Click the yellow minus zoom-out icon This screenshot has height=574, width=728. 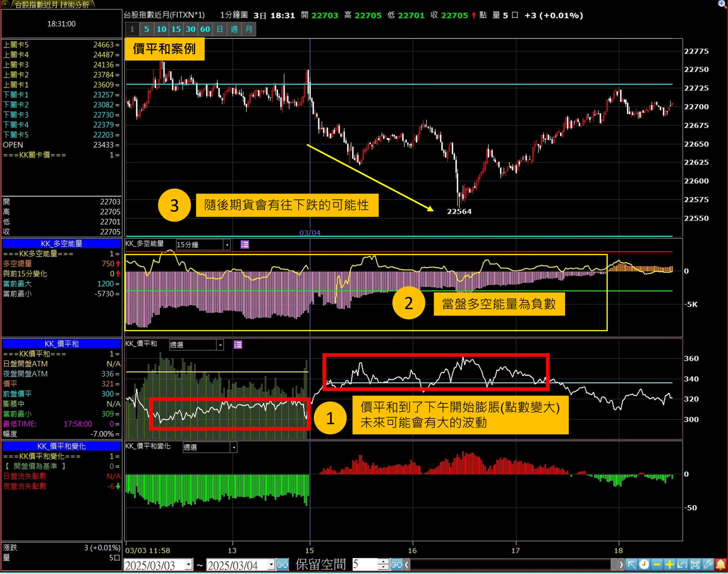coord(657,564)
